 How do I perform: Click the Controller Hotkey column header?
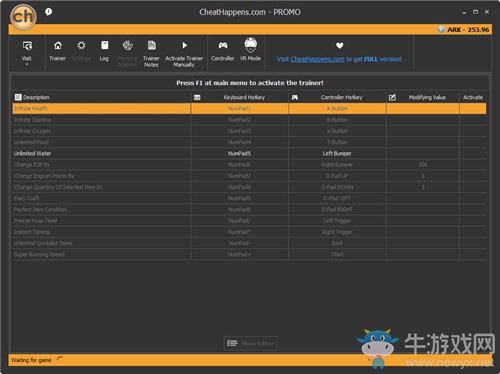pyautogui.click(x=341, y=97)
